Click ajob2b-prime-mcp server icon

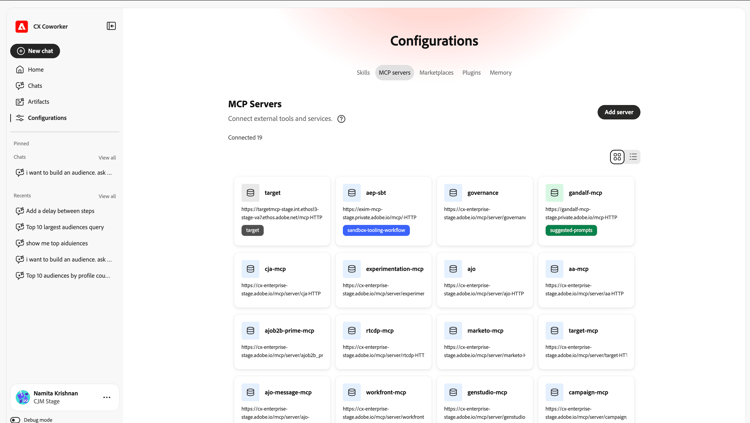pos(250,331)
